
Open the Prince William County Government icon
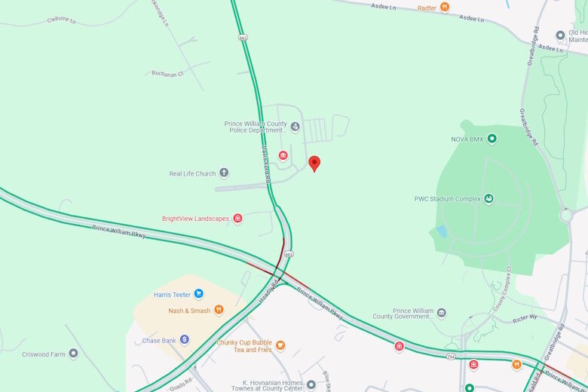(442, 313)
